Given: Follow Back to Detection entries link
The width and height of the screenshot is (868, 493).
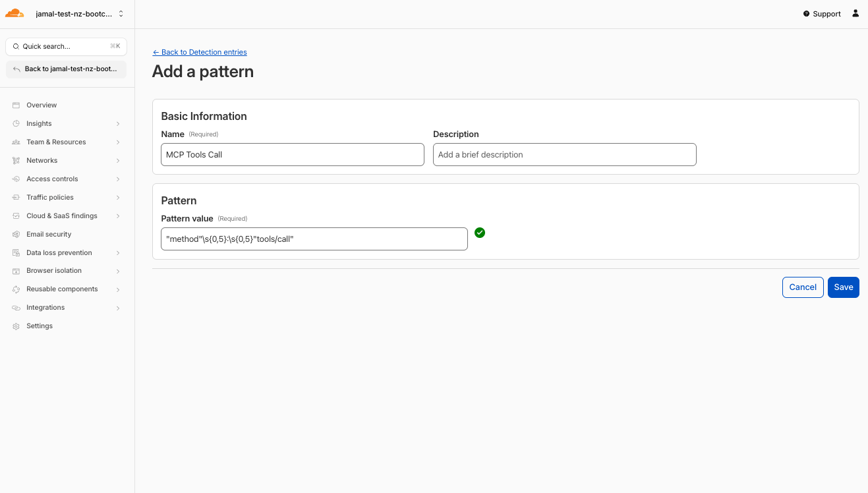Looking at the screenshot, I should 200,52.
